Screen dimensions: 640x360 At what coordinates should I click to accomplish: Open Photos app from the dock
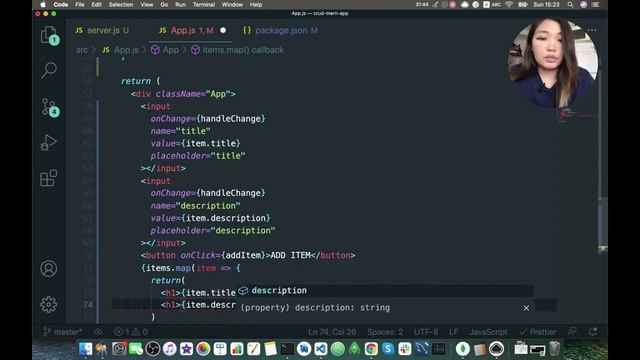(x=203, y=349)
